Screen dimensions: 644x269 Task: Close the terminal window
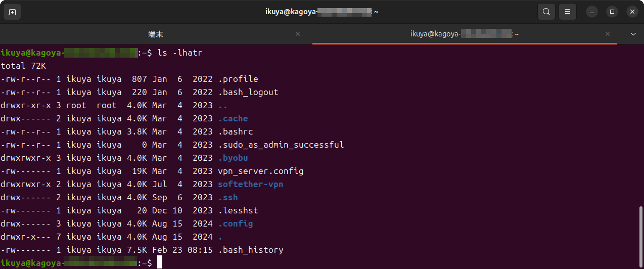pos(632,12)
